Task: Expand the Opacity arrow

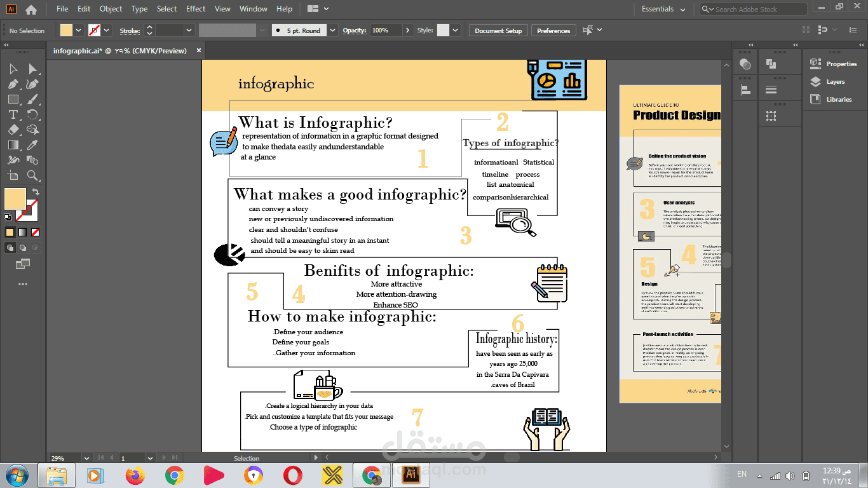Action: click(x=407, y=30)
